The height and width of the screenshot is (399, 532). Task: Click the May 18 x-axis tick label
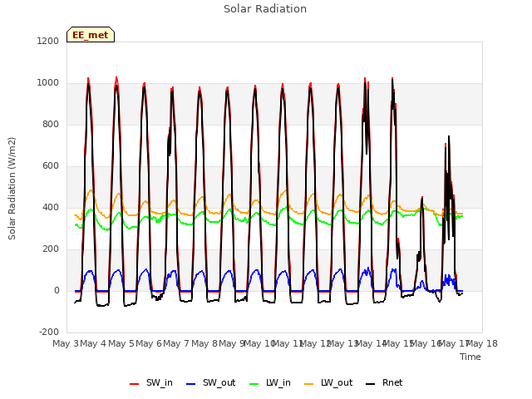[x=482, y=343]
